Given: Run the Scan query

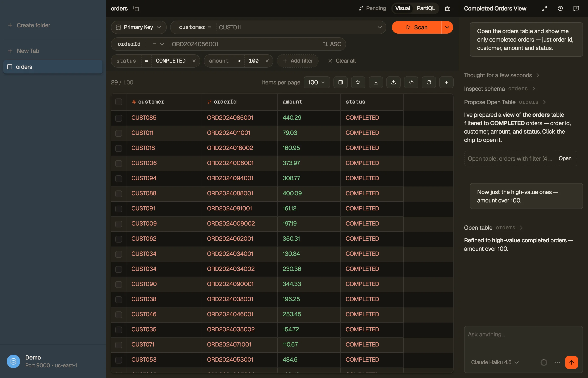Looking at the screenshot, I should click(x=416, y=27).
